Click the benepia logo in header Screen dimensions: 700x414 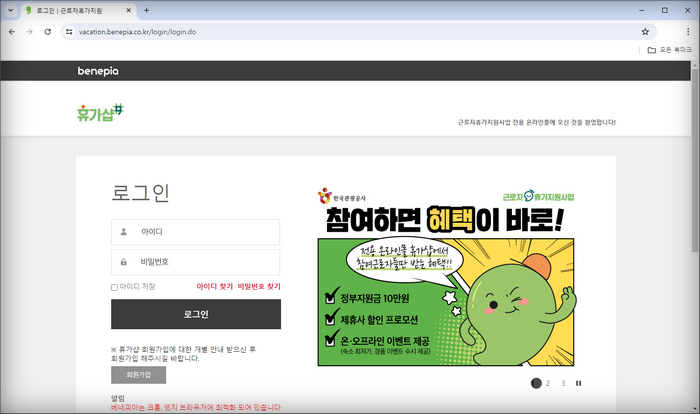tap(98, 71)
